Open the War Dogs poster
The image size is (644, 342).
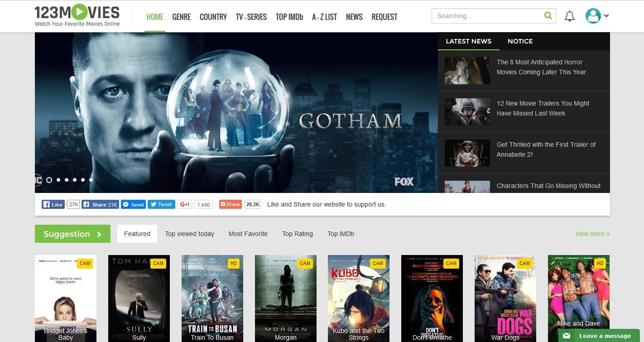505,299
